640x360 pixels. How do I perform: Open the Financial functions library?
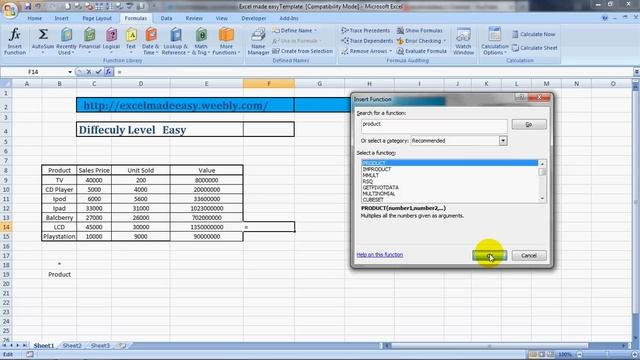pos(89,41)
